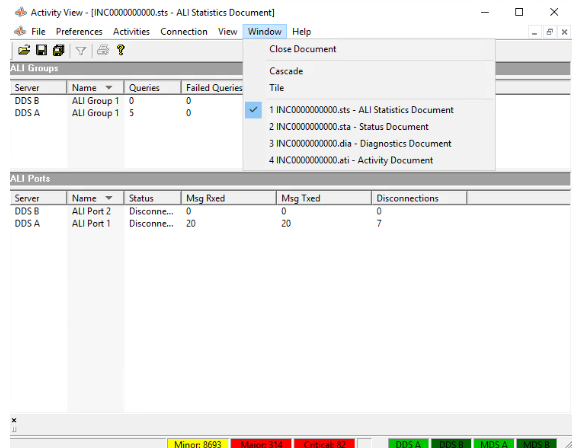578x448 pixels.
Task: Select ALI Port 1 row
Action: [290, 223]
